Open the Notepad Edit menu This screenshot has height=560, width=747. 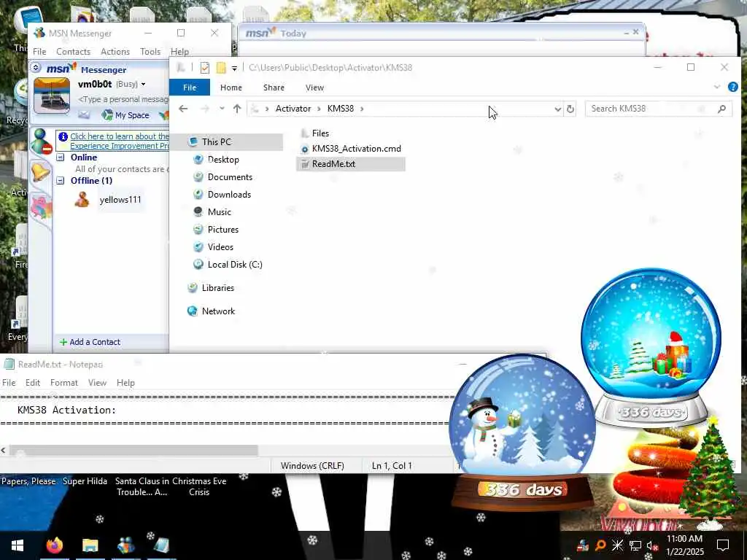[32, 383]
